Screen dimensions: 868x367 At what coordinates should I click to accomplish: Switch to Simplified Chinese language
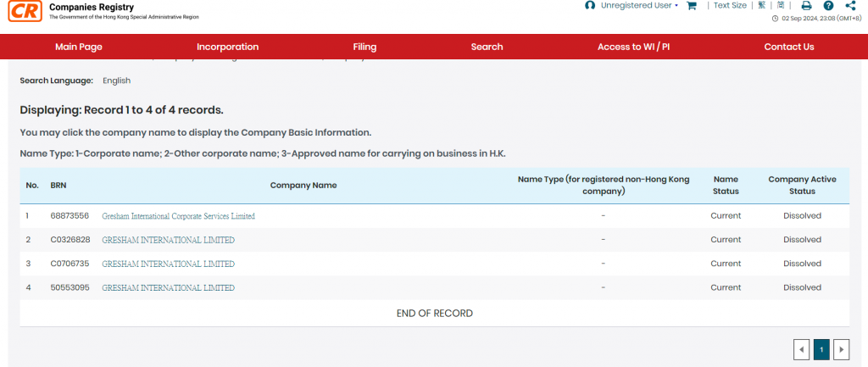click(x=781, y=5)
